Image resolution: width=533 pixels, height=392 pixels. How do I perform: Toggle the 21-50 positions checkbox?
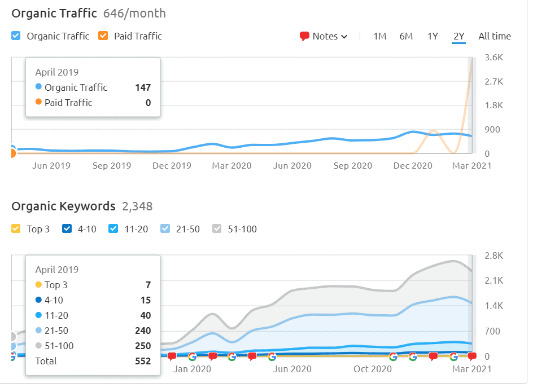coord(165,228)
